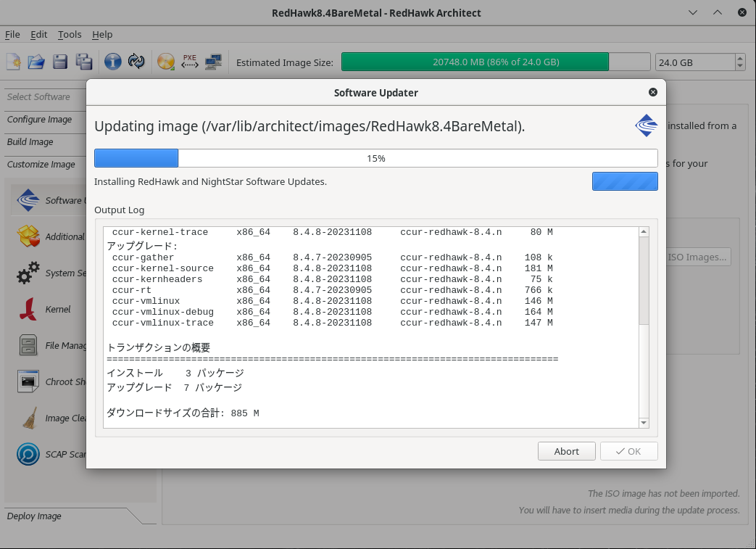This screenshot has width=756, height=549.
Task: Select the Additional RPMs box icon
Action: point(28,236)
